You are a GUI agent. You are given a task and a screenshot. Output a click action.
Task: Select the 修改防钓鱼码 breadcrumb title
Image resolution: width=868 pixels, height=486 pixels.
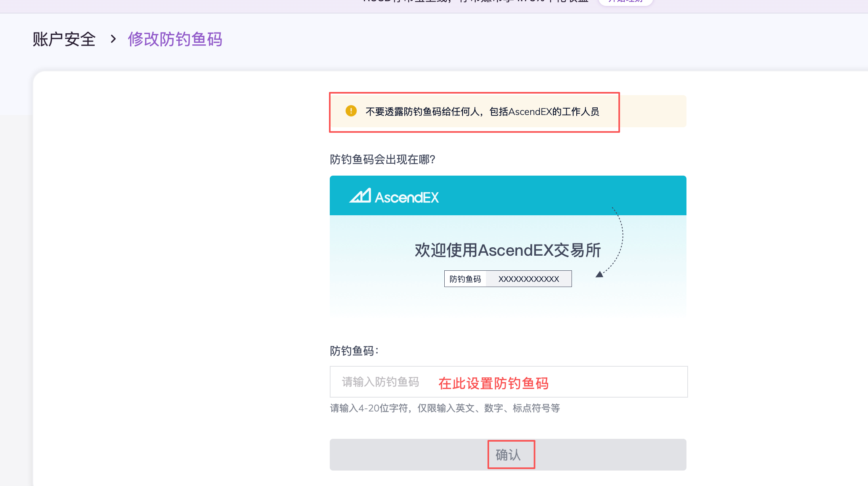(x=175, y=39)
